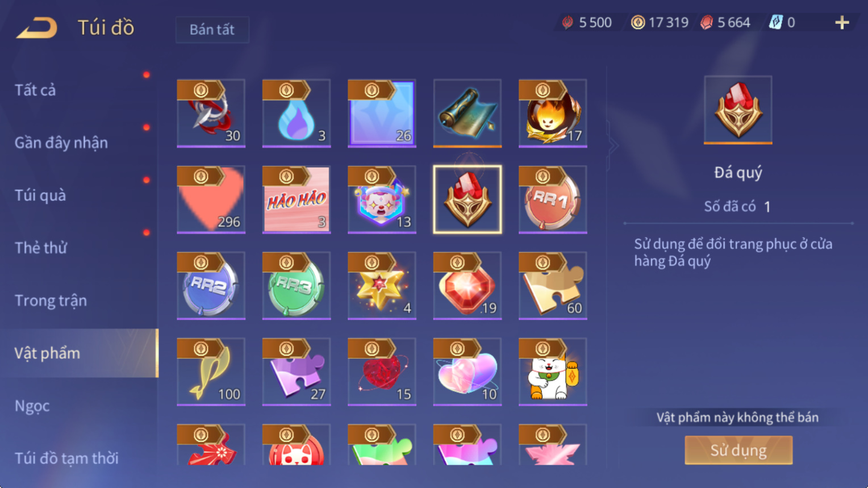Click the Bán tất button
Viewport: 868px width, 488px height.
pos(212,30)
